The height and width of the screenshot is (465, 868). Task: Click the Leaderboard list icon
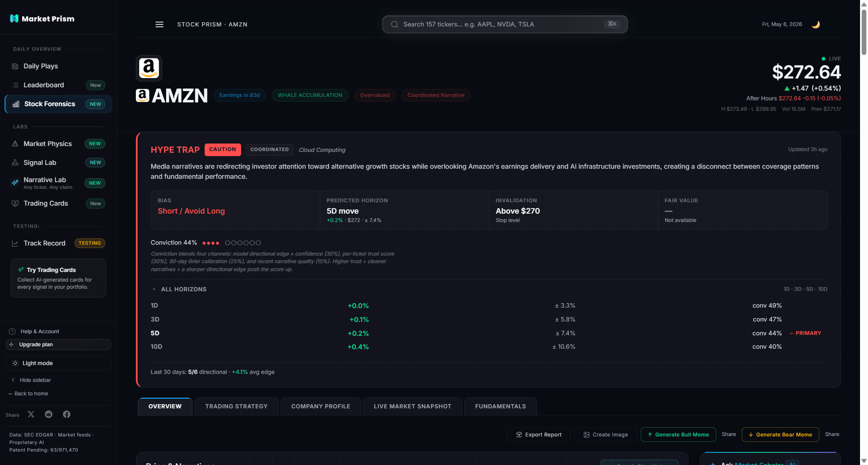[16, 85]
